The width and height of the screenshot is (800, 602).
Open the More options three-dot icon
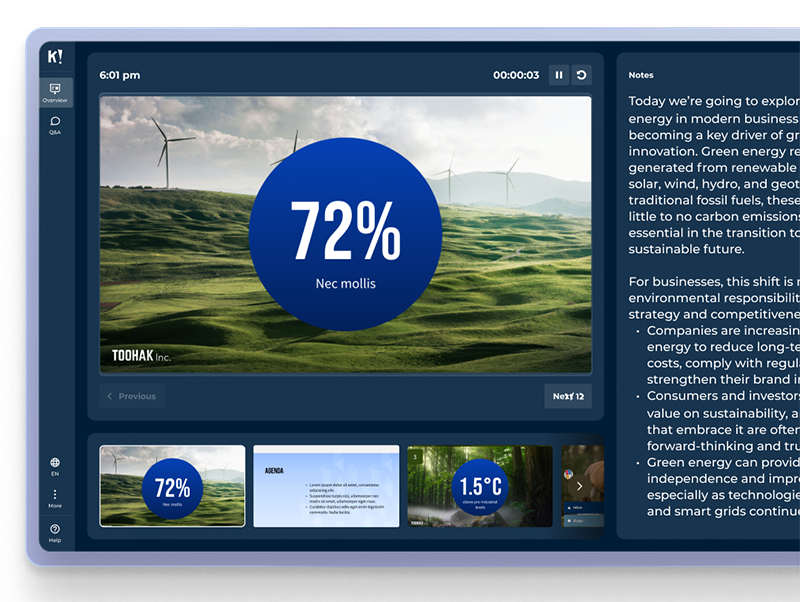[x=55, y=493]
